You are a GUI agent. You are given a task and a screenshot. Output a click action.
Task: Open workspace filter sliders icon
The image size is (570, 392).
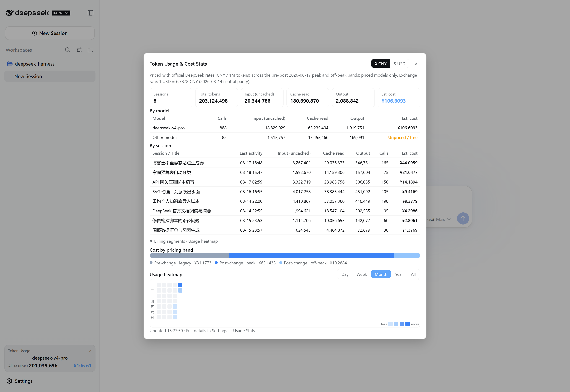pos(79,50)
